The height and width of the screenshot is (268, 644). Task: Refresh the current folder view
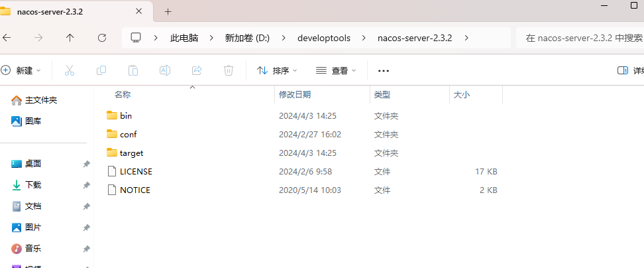coord(102,38)
